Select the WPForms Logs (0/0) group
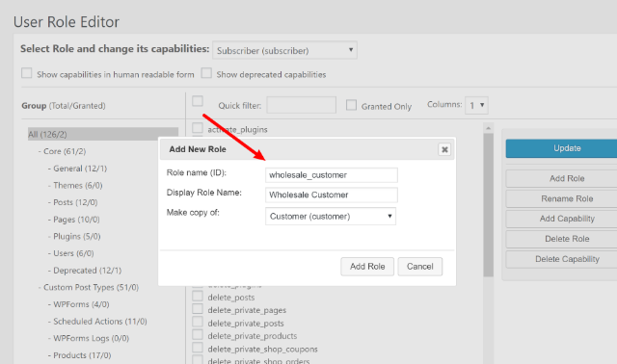Viewport: 617px width, 364px height. 91,338
